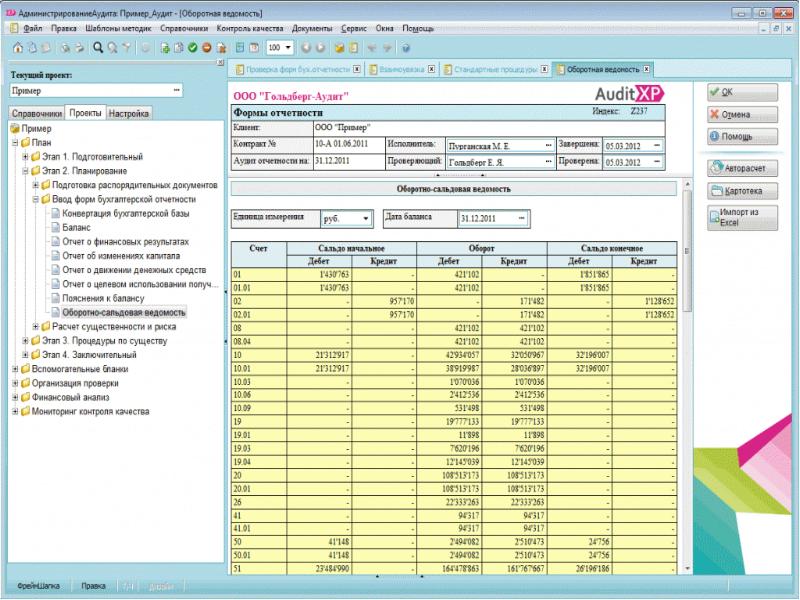Switch to the Справочники side tab
This screenshot has width=800, height=600.
pos(40,113)
